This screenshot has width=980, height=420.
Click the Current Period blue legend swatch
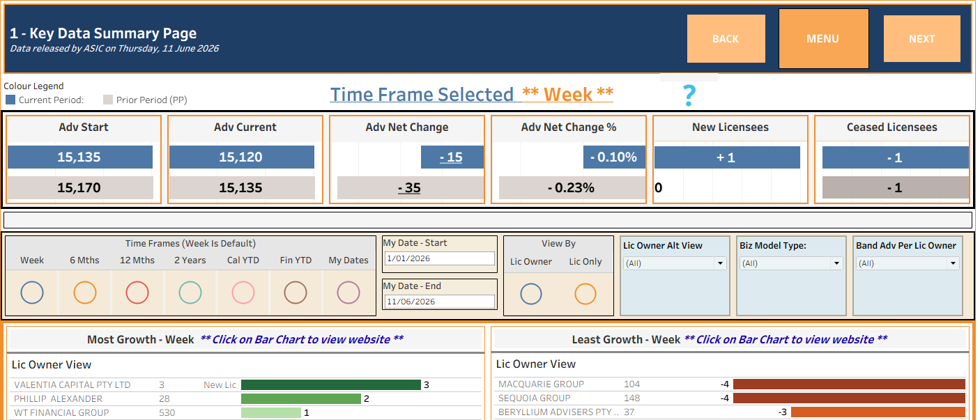click(10, 100)
